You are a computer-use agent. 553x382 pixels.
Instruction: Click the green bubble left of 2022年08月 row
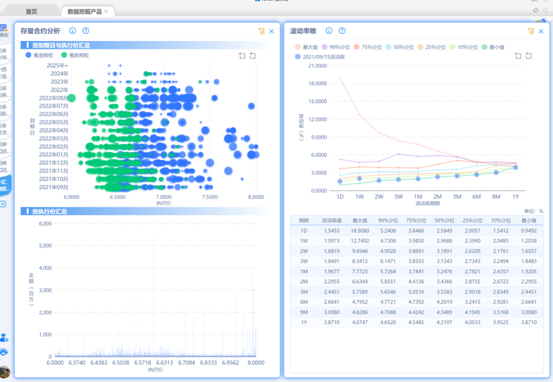[x=72, y=98]
